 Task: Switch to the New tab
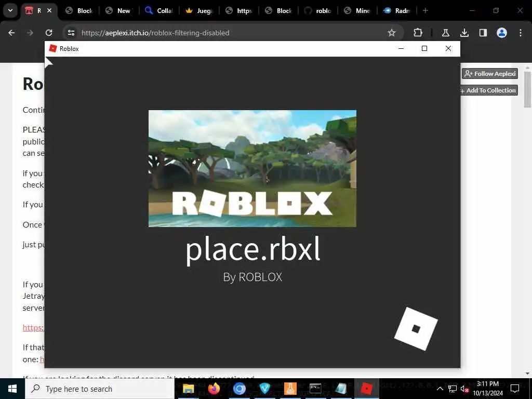(118, 10)
